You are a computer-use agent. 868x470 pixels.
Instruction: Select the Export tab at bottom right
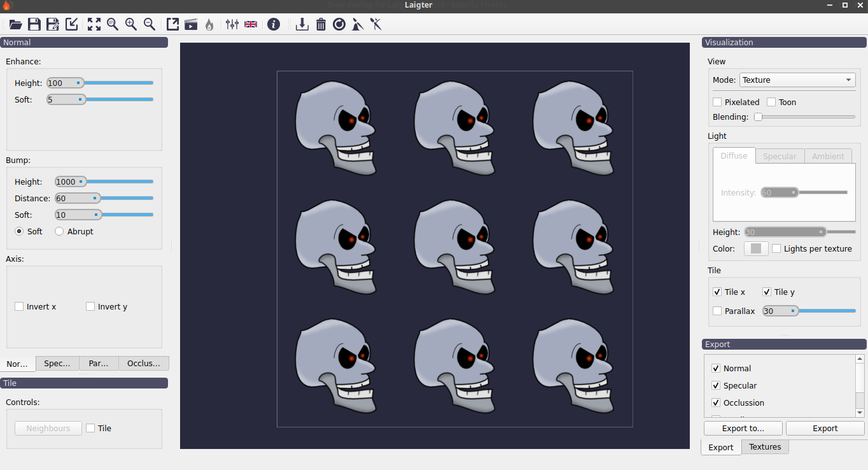pos(721,447)
